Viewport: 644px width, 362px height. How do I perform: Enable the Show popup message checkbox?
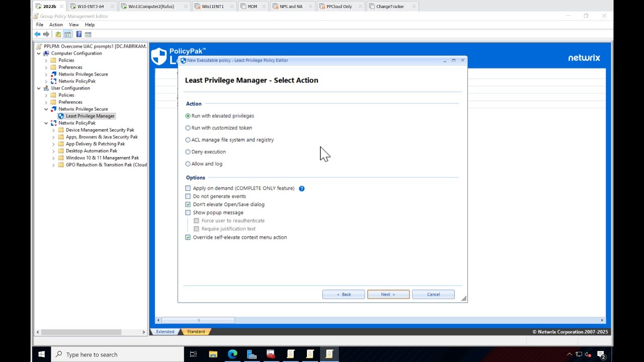click(188, 213)
